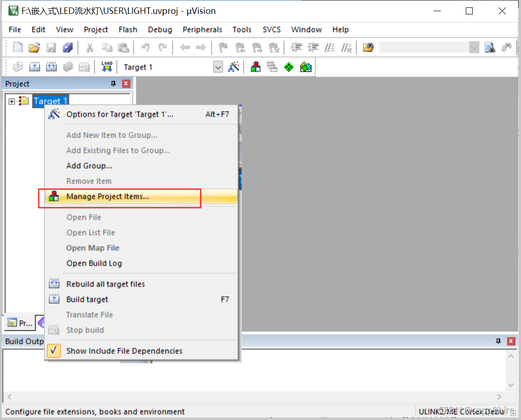Viewport: 521px width, 420px height.
Task: Click Build Output scroll up arrow
Action: point(511,356)
